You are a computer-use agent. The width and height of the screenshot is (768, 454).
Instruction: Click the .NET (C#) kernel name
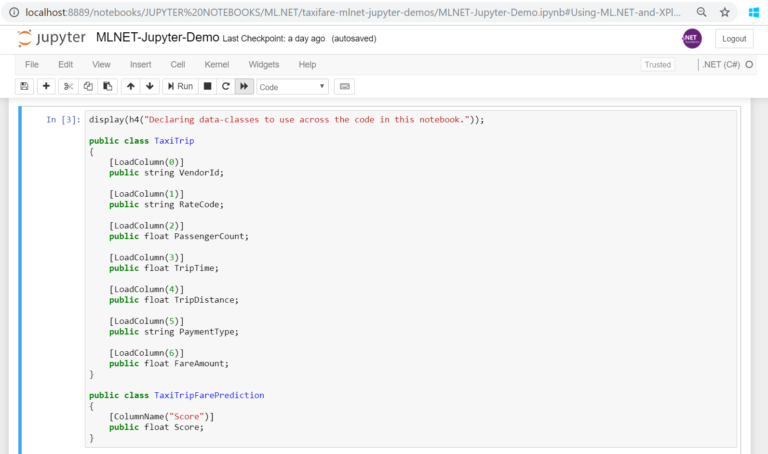[x=721, y=65]
